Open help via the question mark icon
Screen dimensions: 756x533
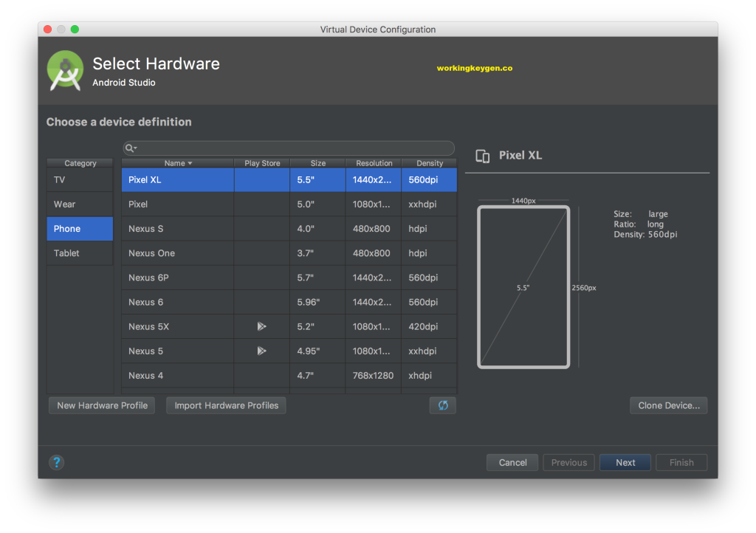tap(57, 462)
